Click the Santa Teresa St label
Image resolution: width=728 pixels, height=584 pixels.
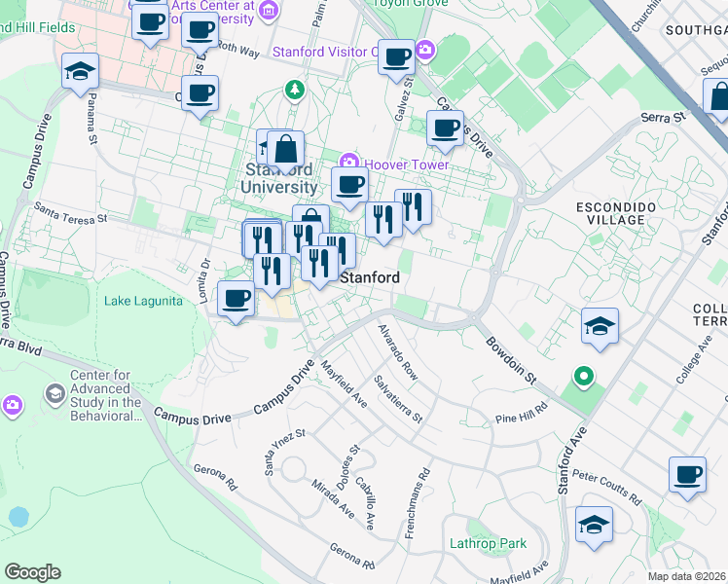70,213
